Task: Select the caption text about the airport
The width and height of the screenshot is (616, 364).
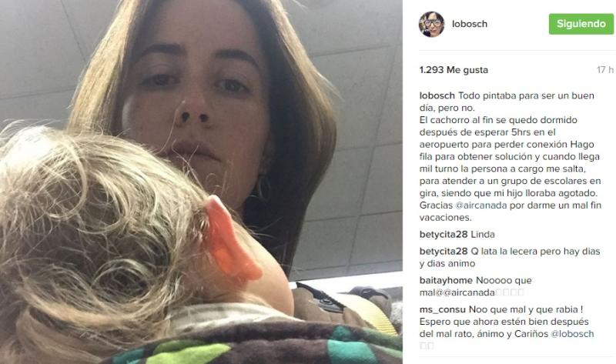Action: (x=511, y=156)
